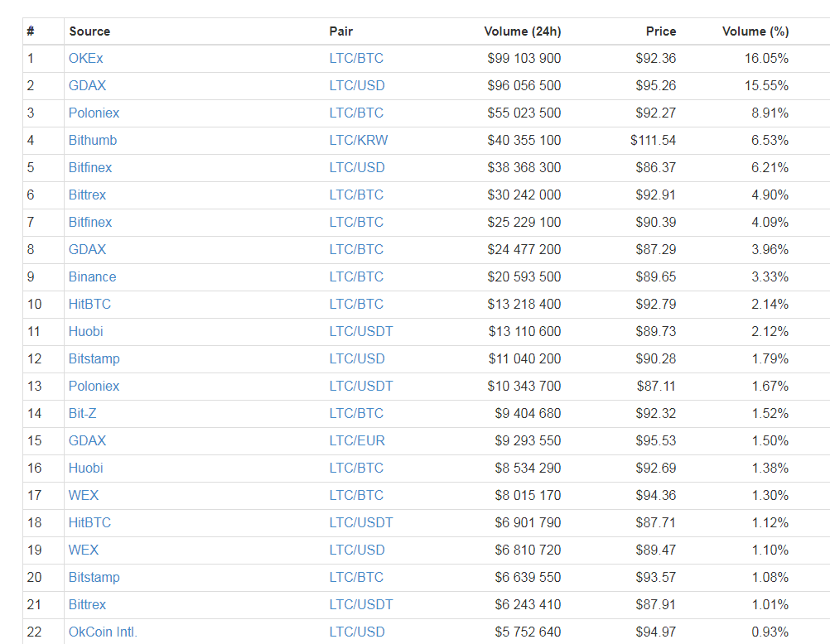Open the LTC/EUR pair link

[x=357, y=441]
